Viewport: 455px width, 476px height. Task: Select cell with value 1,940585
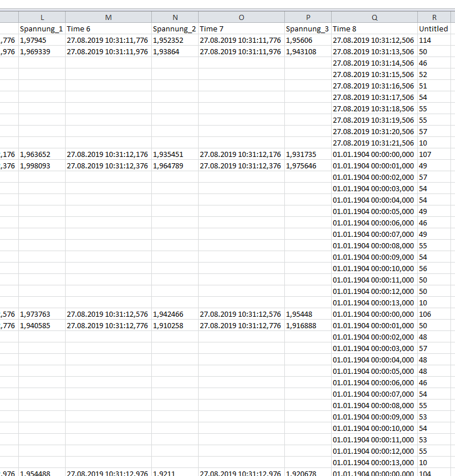[x=42, y=325]
